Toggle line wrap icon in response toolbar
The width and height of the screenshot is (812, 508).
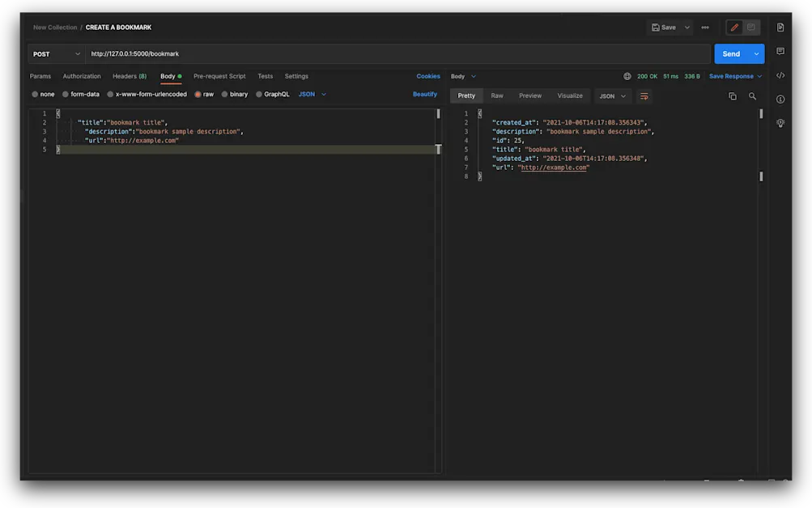pos(644,96)
